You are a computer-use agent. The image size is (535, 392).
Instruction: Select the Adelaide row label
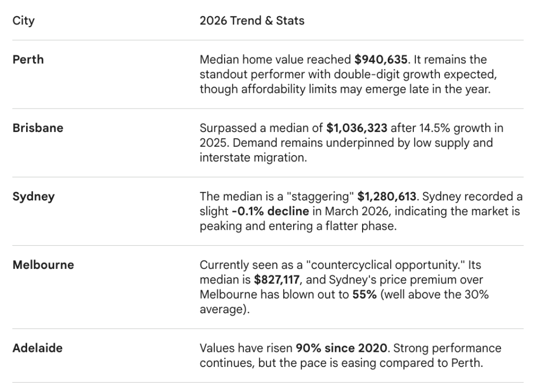pos(38,348)
